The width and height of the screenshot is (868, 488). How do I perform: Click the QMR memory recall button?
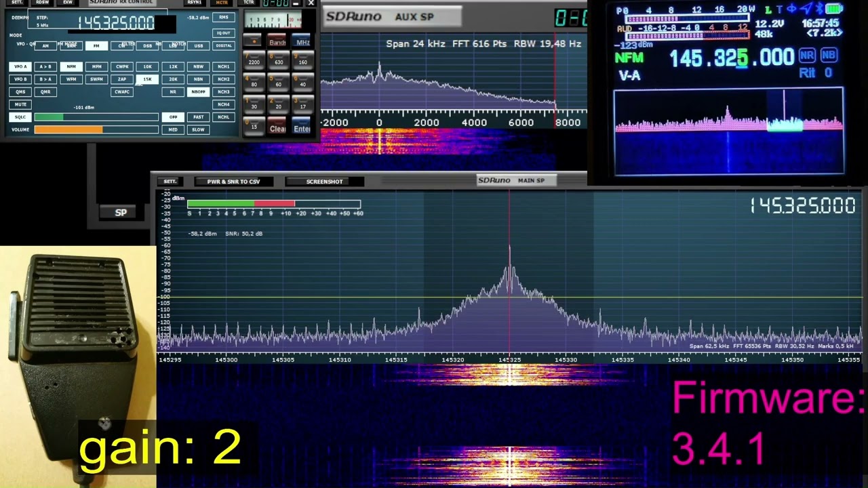(x=45, y=91)
